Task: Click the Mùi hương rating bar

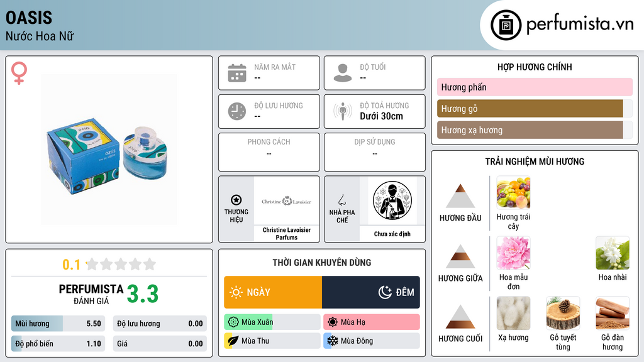Action: pos(58,324)
